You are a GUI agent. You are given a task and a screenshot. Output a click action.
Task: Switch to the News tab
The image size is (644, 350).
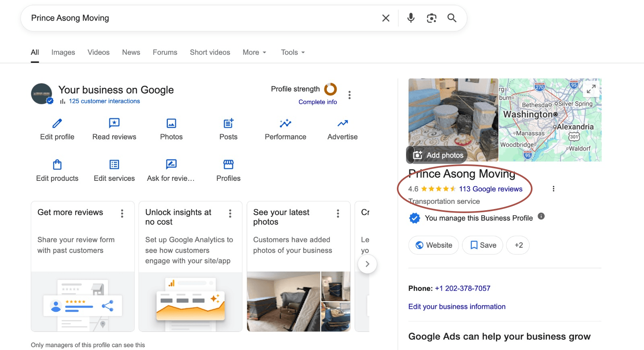point(131,52)
